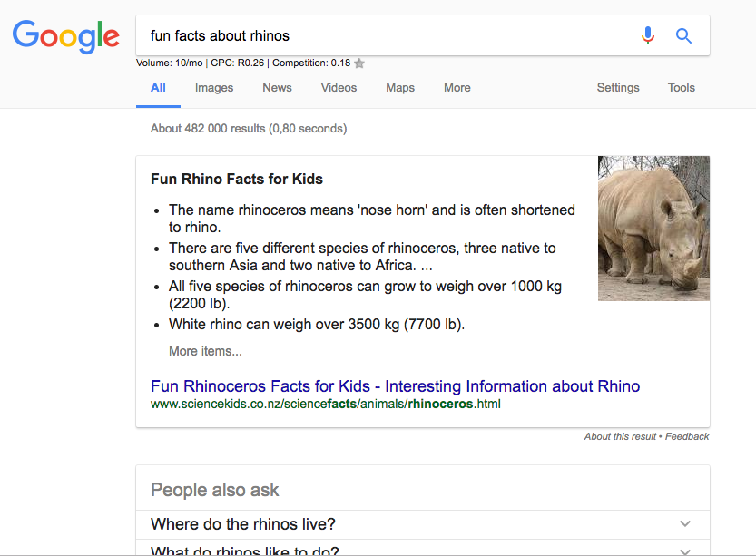Click the blue search magnifier icon
This screenshot has width=756, height=556.
click(x=683, y=35)
